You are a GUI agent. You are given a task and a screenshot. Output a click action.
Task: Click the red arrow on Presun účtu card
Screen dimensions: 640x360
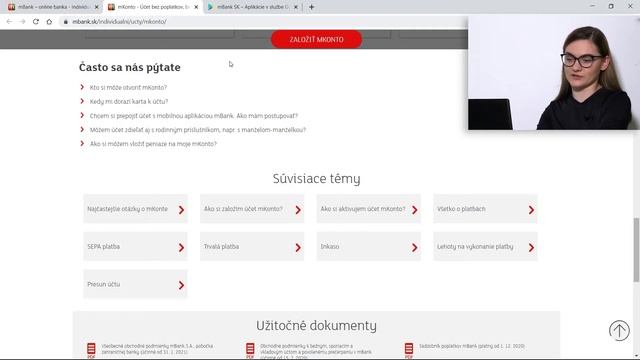[x=182, y=285]
